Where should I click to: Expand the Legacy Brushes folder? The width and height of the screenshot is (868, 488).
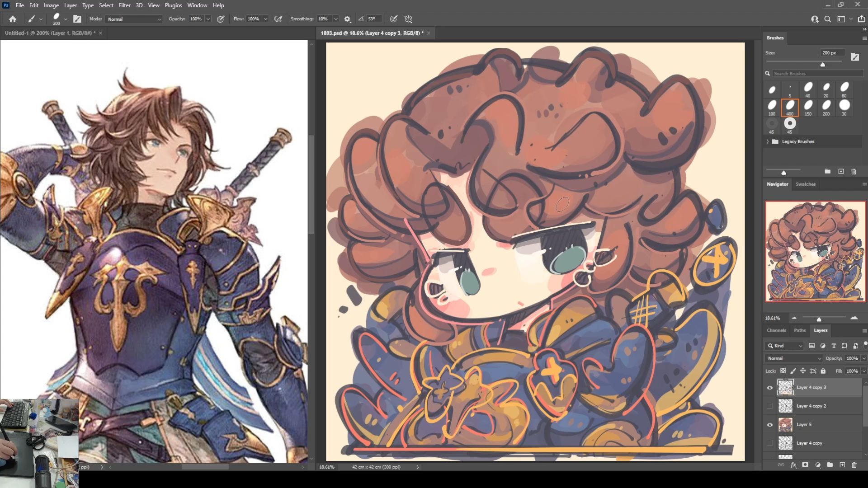point(768,141)
